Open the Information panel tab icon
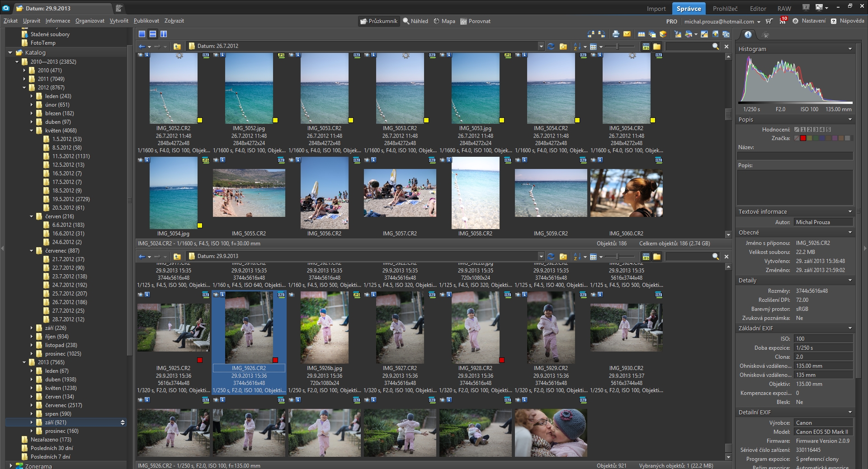This screenshot has width=868, height=469. (x=748, y=34)
